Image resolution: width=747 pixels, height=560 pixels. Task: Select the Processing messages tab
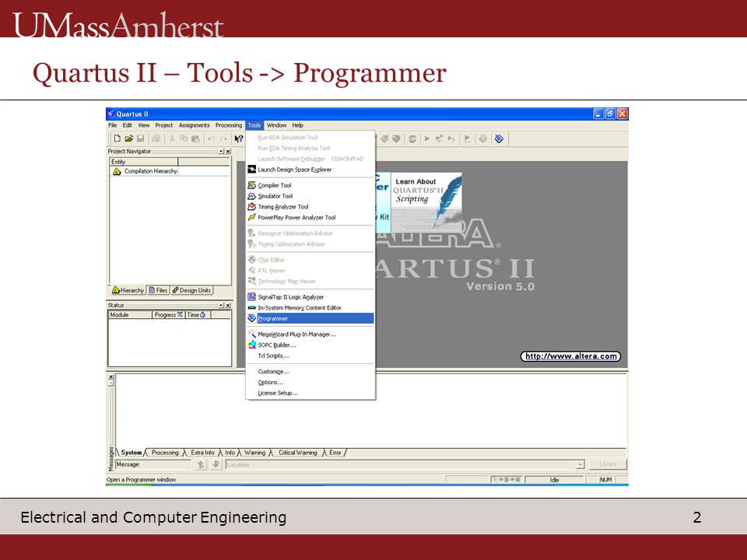(x=165, y=453)
